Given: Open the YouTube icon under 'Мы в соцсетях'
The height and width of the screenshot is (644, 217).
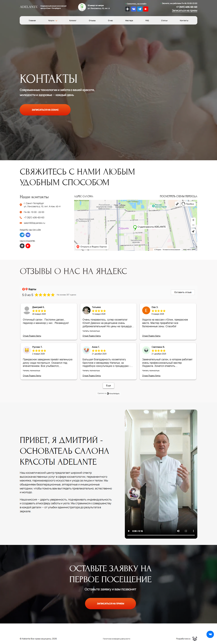Looking at the screenshot, I should pyautogui.click(x=28, y=246).
